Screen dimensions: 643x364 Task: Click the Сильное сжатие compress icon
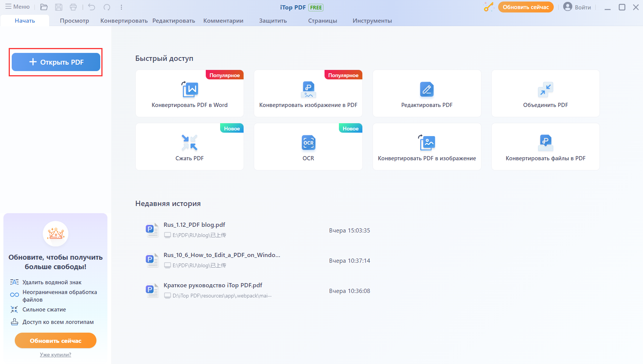click(14, 310)
